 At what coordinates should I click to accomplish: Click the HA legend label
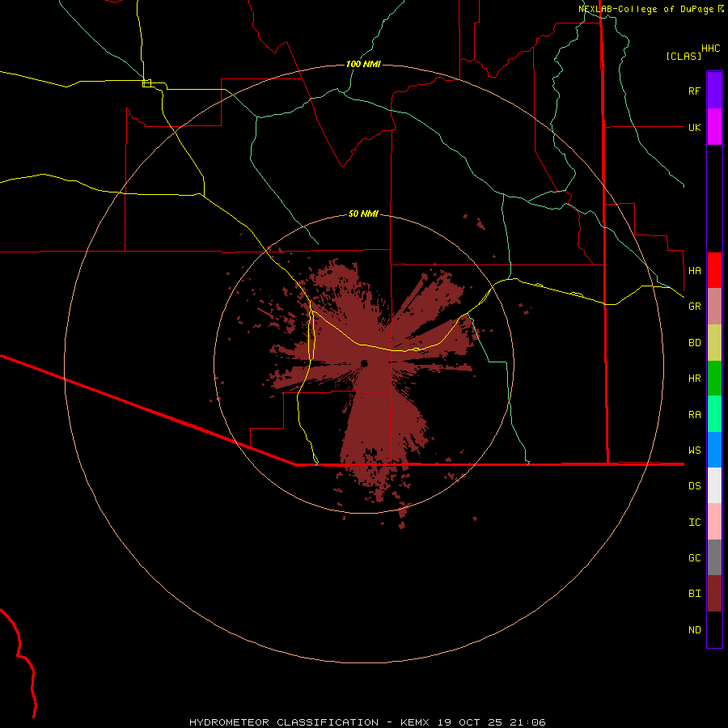click(x=694, y=270)
